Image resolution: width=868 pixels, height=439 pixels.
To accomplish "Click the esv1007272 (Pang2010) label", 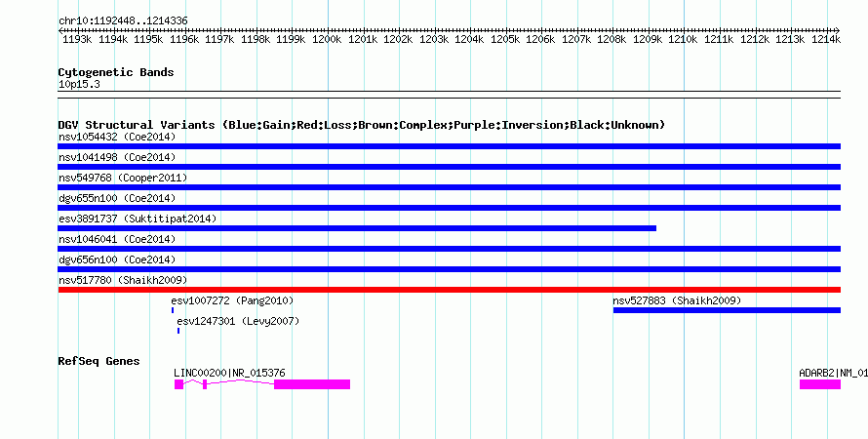I will coord(232,300).
